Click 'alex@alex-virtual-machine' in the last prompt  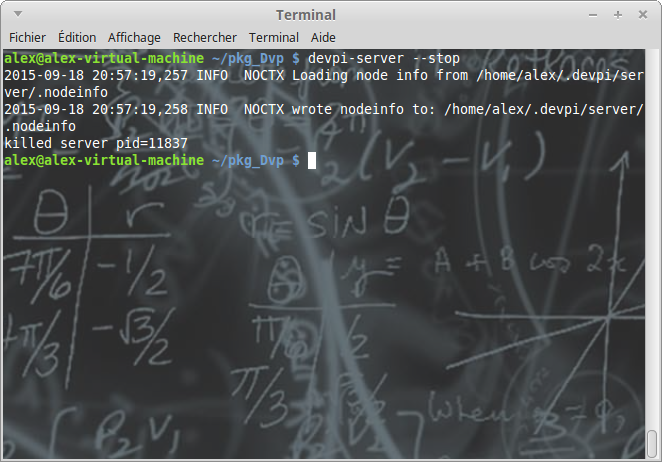104,160
